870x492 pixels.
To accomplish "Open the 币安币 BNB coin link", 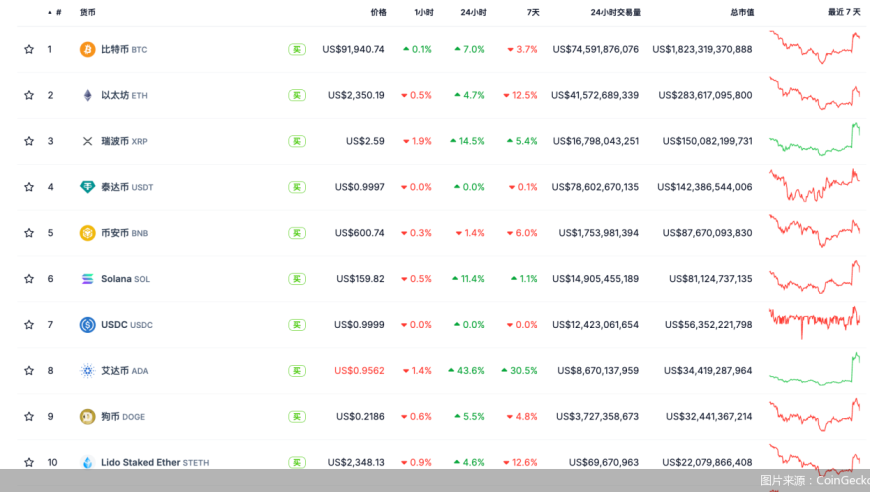I will [x=124, y=233].
